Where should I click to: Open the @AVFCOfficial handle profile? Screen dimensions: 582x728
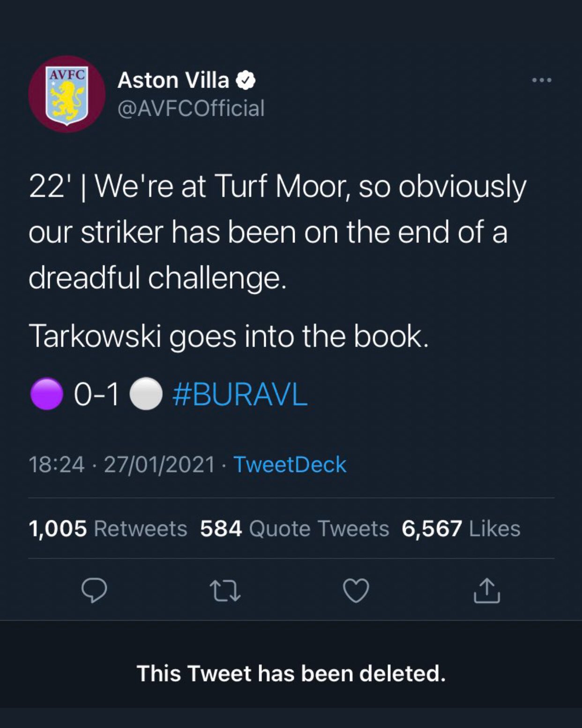pos(191,108)
